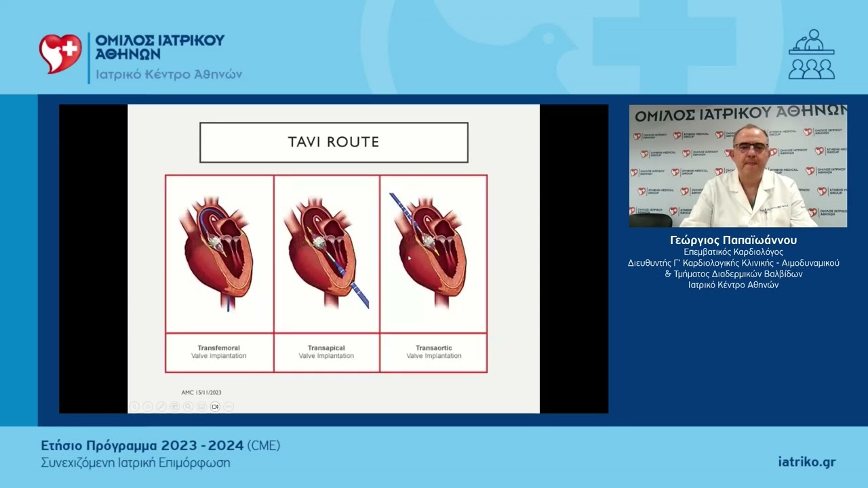Click the ΟΜΙΛΟΣ ΙΑΤΡΙΚΟΥ ΑΘΗΝΩΝ header text
The height and width of the screenshot is (488, 868).
click(x=160, y=47)
